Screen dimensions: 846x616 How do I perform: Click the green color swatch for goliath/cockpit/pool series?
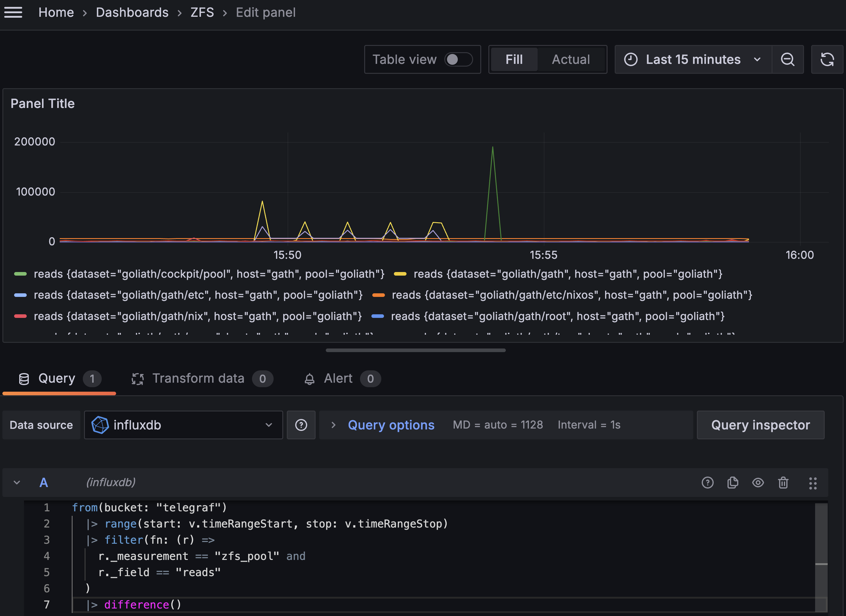click(20, 274)
